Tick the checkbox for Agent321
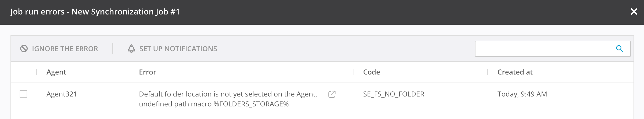Screen dimensions: 644x119 pyautogui.click(x=23, y=94)
